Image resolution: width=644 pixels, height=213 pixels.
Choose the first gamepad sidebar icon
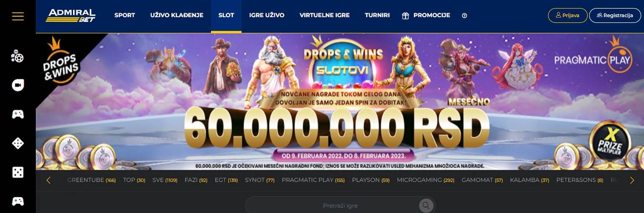[x=18, y=114]
